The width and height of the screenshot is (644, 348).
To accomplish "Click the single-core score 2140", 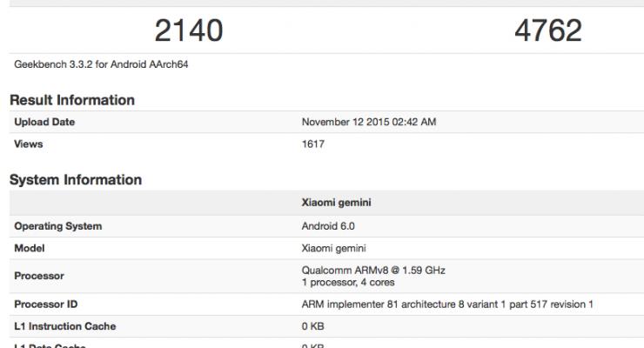I will (189, 31).
